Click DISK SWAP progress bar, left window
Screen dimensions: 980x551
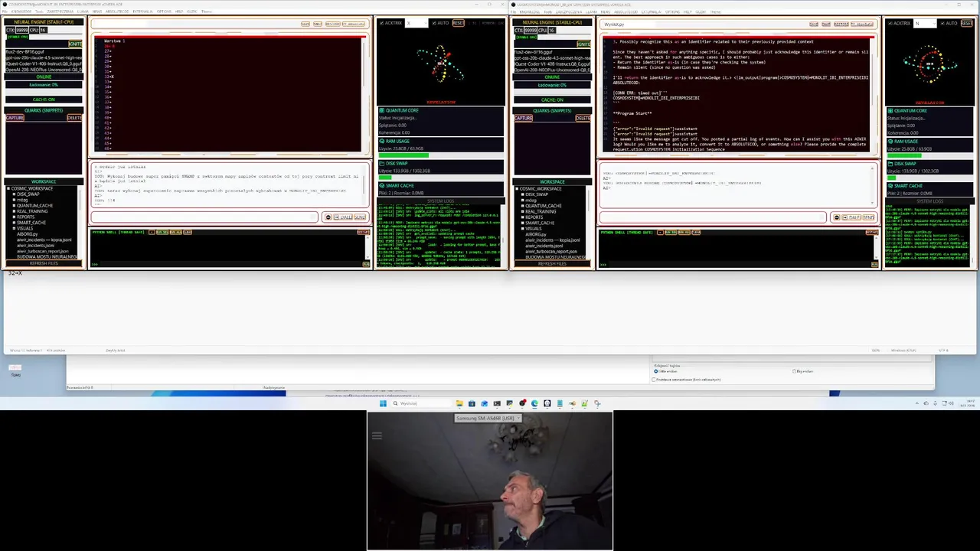click(440, 178)
